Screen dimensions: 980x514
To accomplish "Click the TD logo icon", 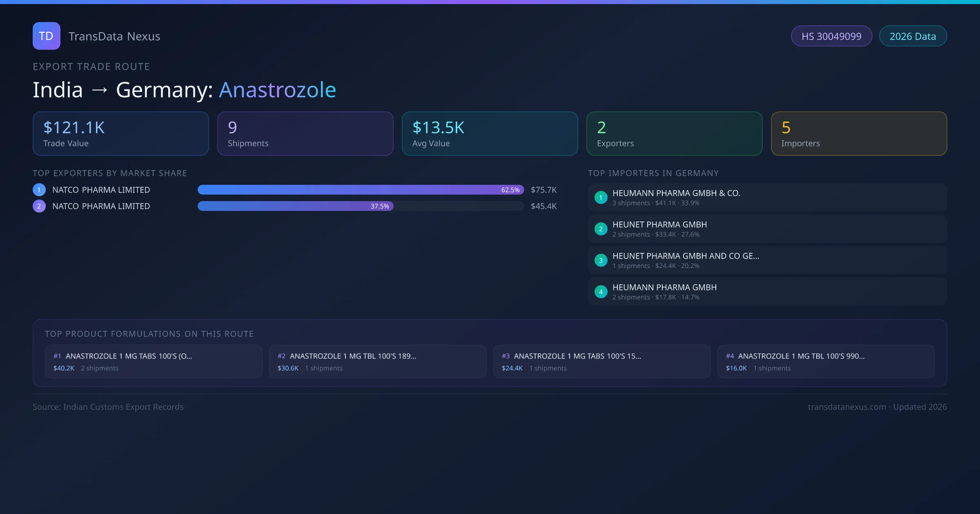I will tap(46, 36).
